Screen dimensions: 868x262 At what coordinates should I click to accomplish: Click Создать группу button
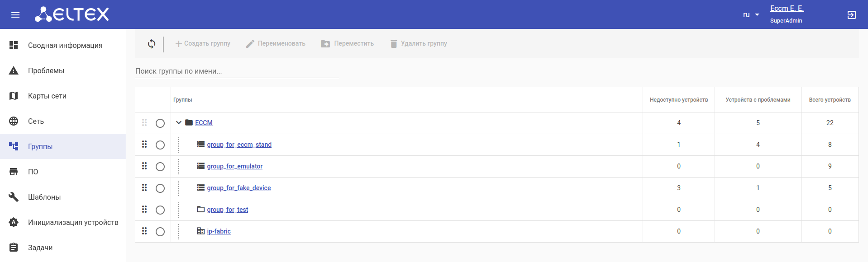click(203, 44)
